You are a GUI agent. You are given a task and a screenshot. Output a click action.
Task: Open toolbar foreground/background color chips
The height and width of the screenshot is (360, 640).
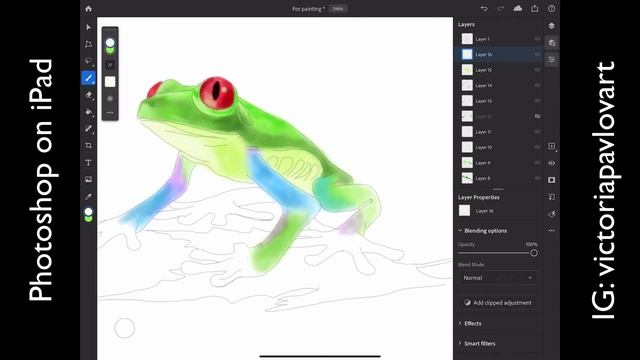[89, 215]
